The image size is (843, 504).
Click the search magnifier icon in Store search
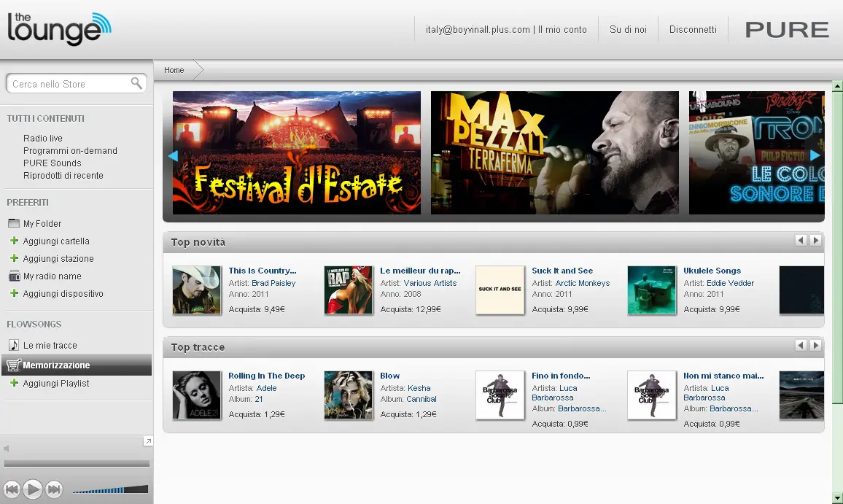pyautogui.click(x=136, y=83)
